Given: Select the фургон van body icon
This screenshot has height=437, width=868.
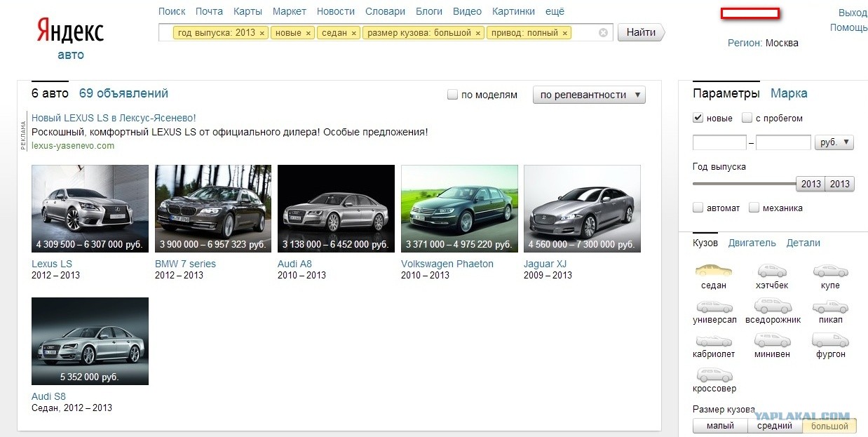Looking at the screenshot, I should pyautogui.click(x=830, y=340).
